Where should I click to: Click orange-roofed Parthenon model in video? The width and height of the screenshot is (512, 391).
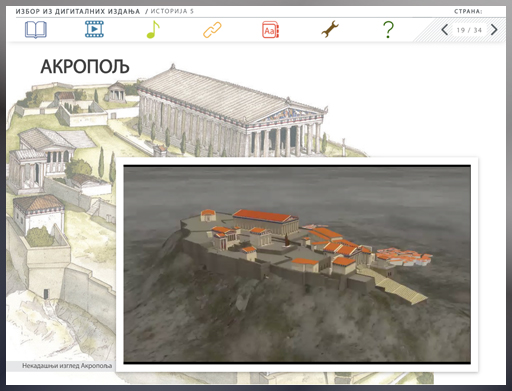coord(266,221)
